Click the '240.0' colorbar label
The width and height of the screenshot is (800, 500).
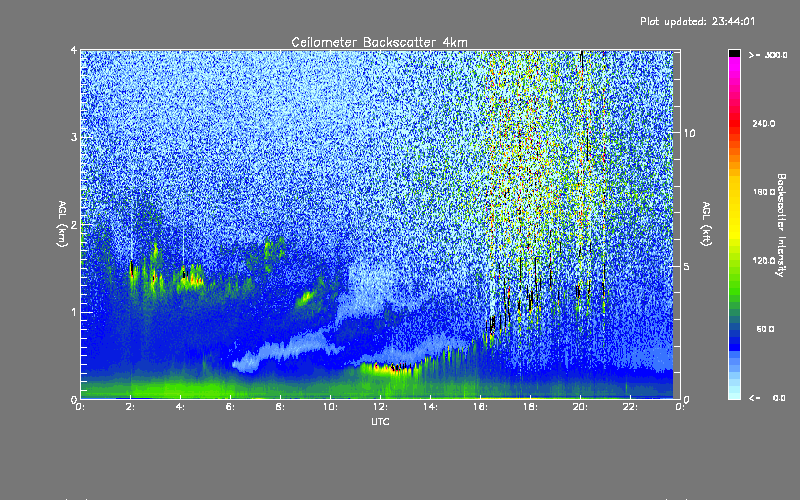tap(764, 123)
